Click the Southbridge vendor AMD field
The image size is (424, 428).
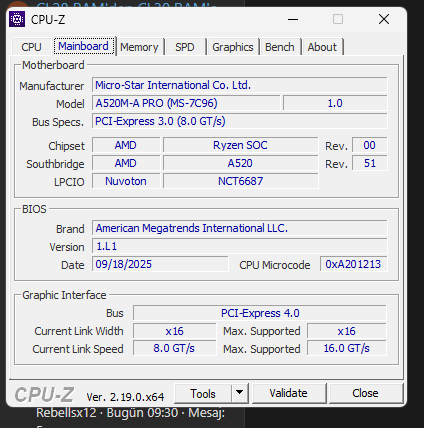pyautogui.click(x=126, y=163)
